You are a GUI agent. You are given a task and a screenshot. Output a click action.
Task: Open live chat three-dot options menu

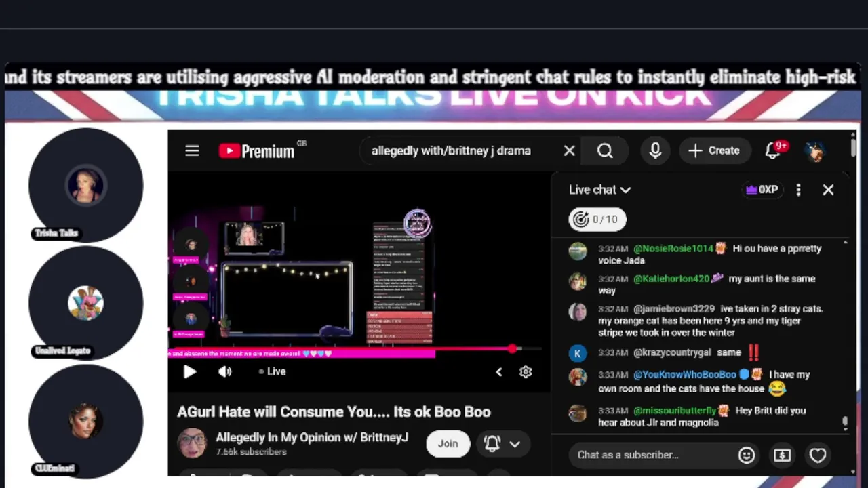(x=798, y=190)
